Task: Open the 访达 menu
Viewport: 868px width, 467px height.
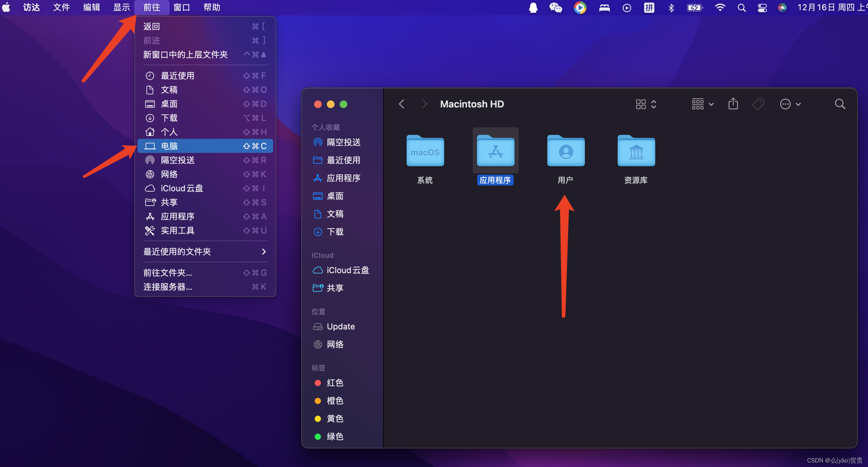Action: [x=31, y=7]
